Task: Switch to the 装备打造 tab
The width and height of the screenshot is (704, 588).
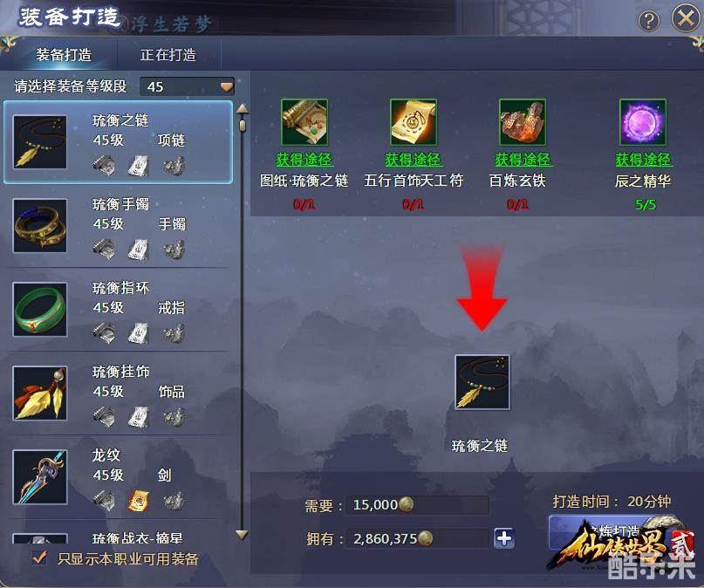Action: coord(64,55)
